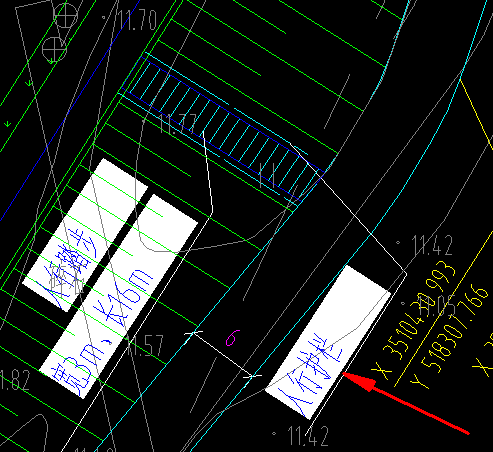Click the bottom 11.42 elevation text
Viewport: 493px width, 452px height.
pyautogui.click(x=308, y=436)
